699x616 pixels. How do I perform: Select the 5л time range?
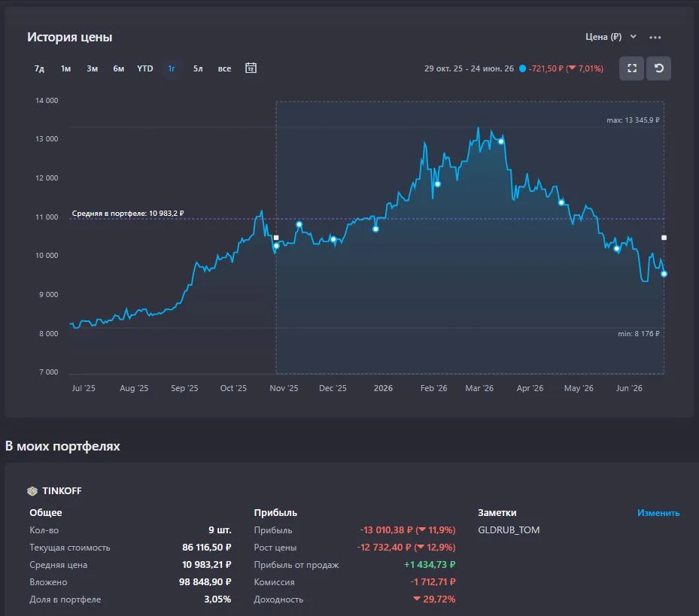198,68
